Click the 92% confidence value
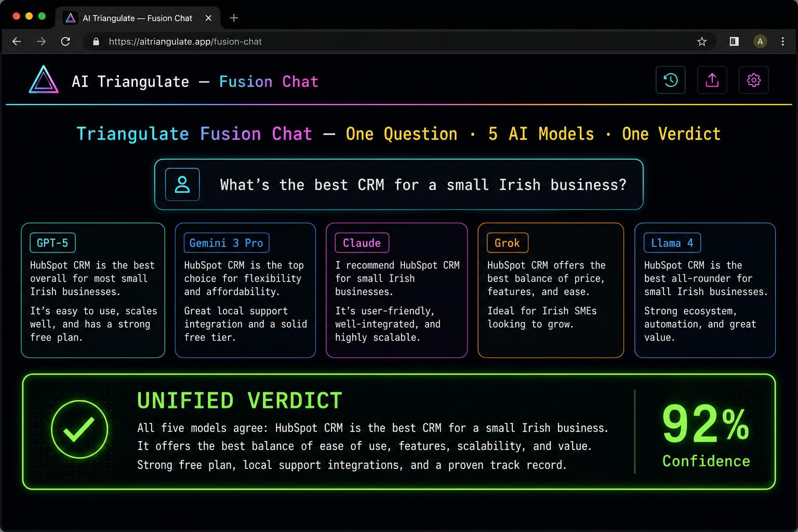 coord(706,424)
